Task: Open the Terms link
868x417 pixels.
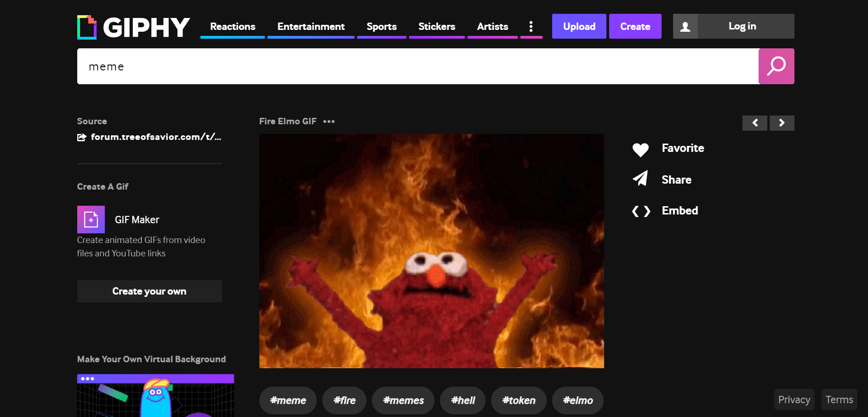Action: click(x=839, y=400)
